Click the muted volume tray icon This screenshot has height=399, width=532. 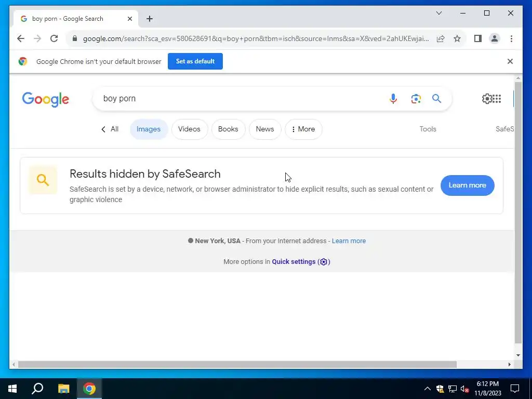464,389
